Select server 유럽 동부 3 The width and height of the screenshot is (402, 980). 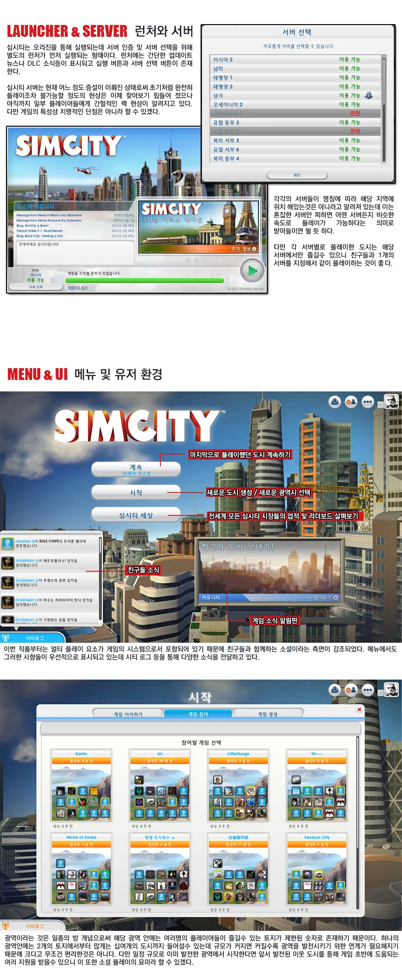tap(295, 122)
